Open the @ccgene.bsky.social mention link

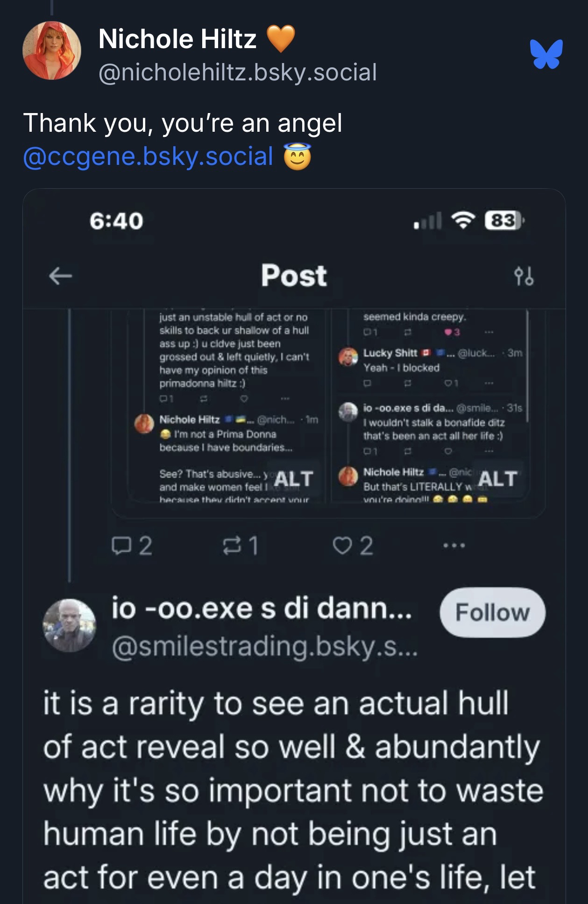pos(148,156)
